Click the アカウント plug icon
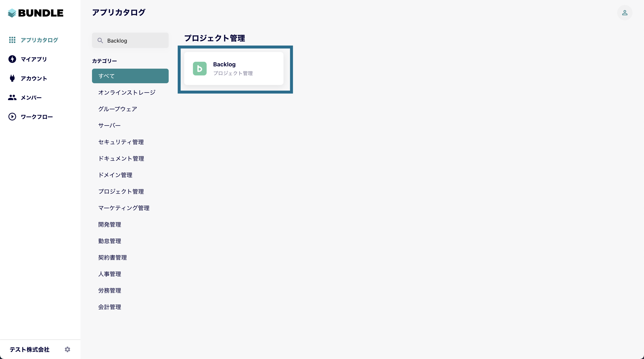 (x=12, y=78)
